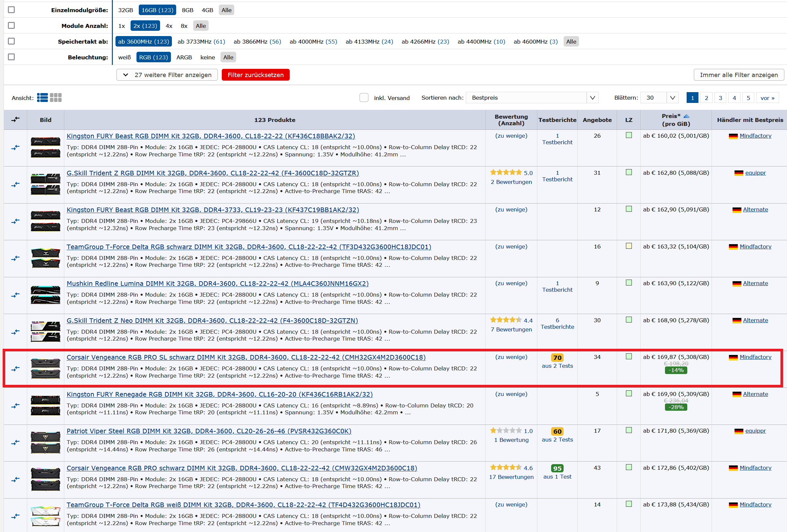The height and width of the screenshot is (532, 787).
Task: Toggle LZ checkbox for Patriot Viper Steel RGB
Action: click(629, 430)
